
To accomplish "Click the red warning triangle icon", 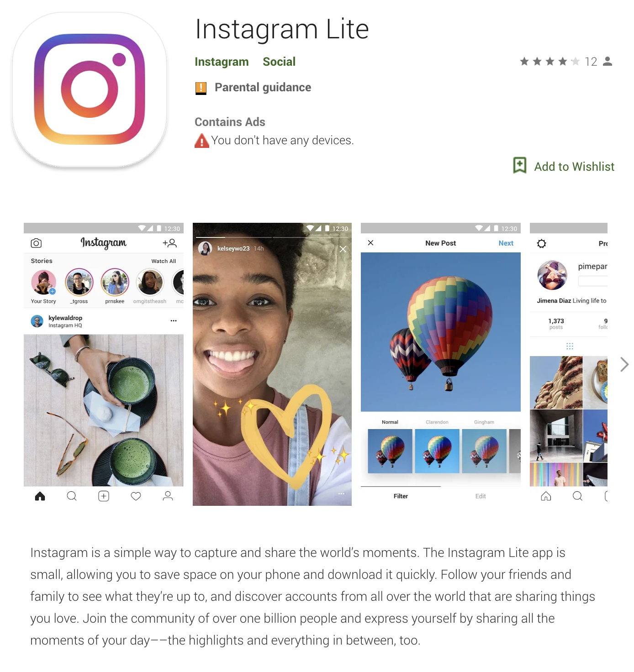I will (201, 141).
